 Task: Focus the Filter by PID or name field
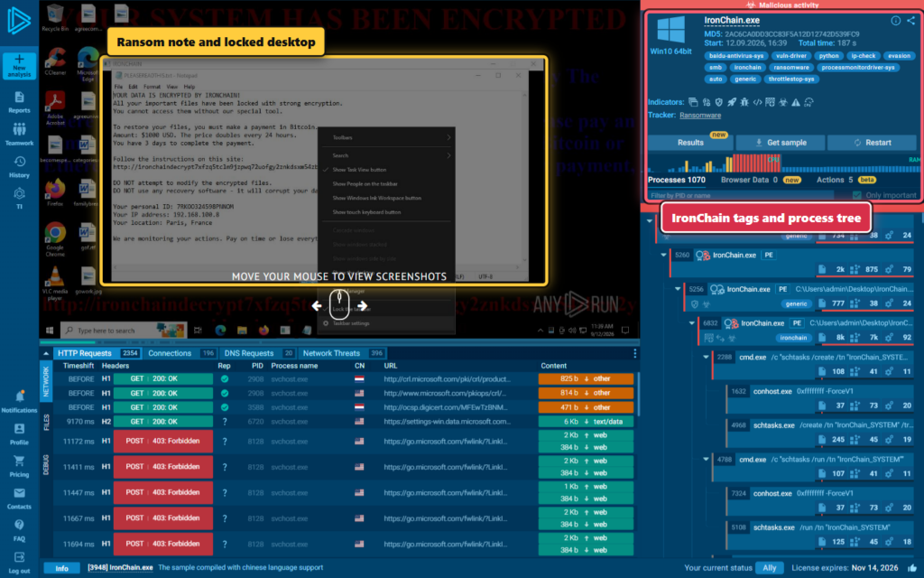tap(741, 195)
